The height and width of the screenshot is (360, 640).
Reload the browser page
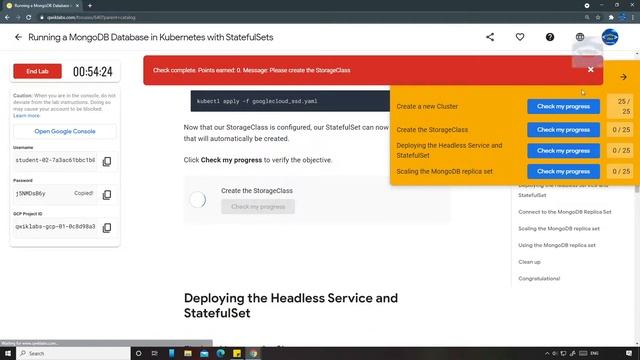pyautogui.click(x=29, y=18)
